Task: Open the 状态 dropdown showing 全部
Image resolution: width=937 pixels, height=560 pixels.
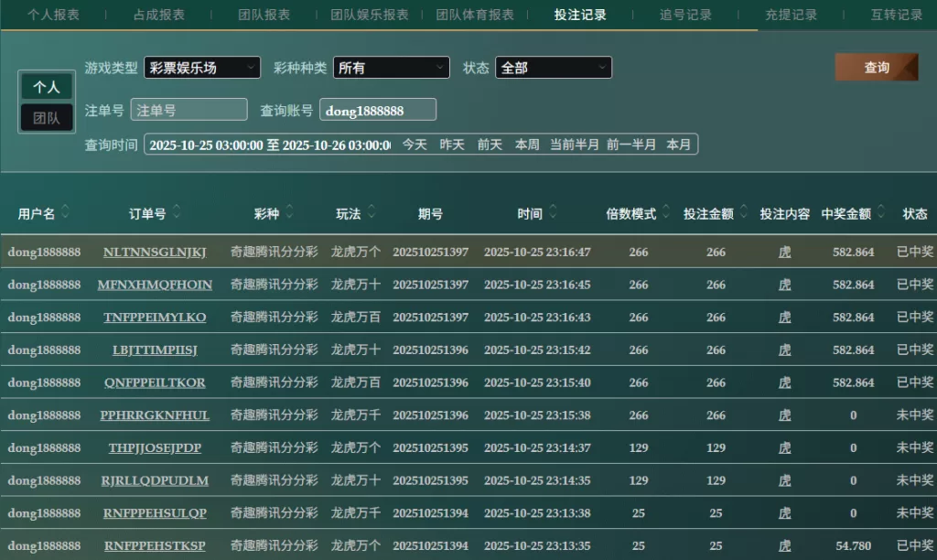Action: point(553,68)
